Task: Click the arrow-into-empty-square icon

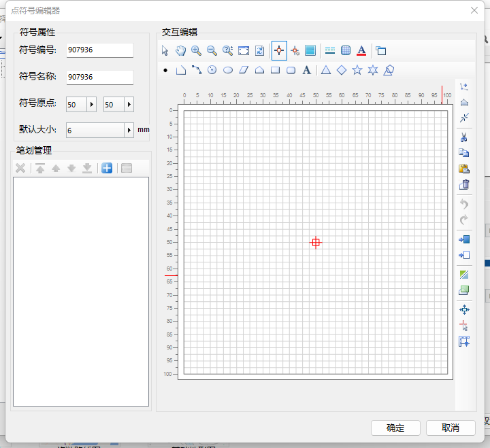Action: coord(464,255)
